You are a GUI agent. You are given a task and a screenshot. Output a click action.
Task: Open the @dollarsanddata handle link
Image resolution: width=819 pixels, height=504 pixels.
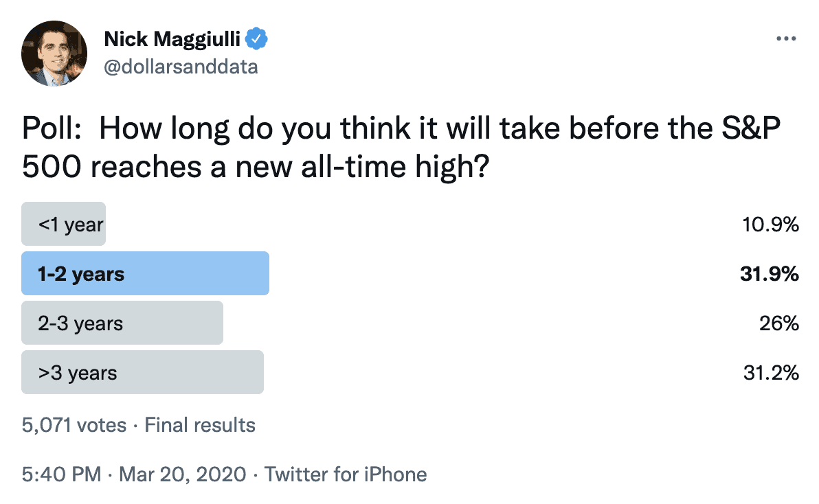click(x=181, y=67)
